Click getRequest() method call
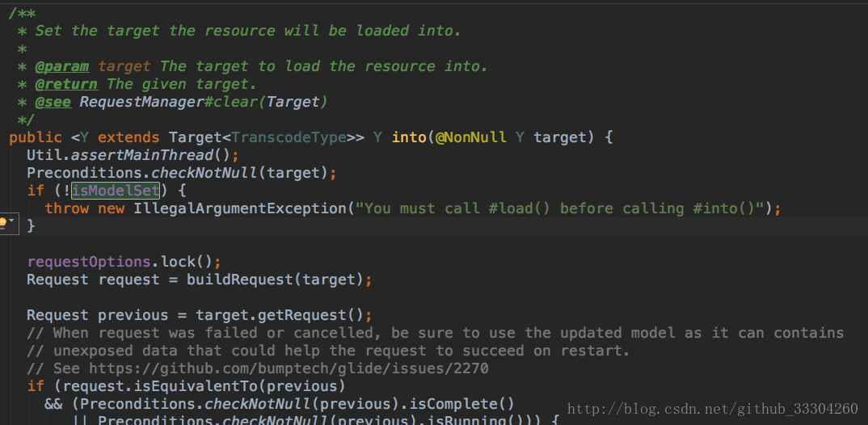This screenshot has height=425, width=868. pyautogui.click(x=310, y=315)
